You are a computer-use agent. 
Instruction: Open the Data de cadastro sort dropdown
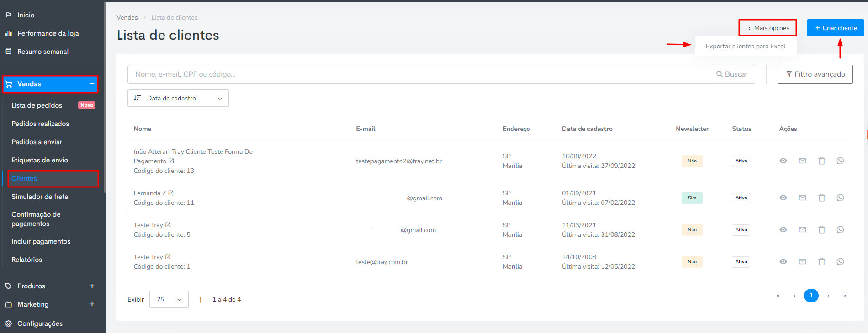point(178,98)
